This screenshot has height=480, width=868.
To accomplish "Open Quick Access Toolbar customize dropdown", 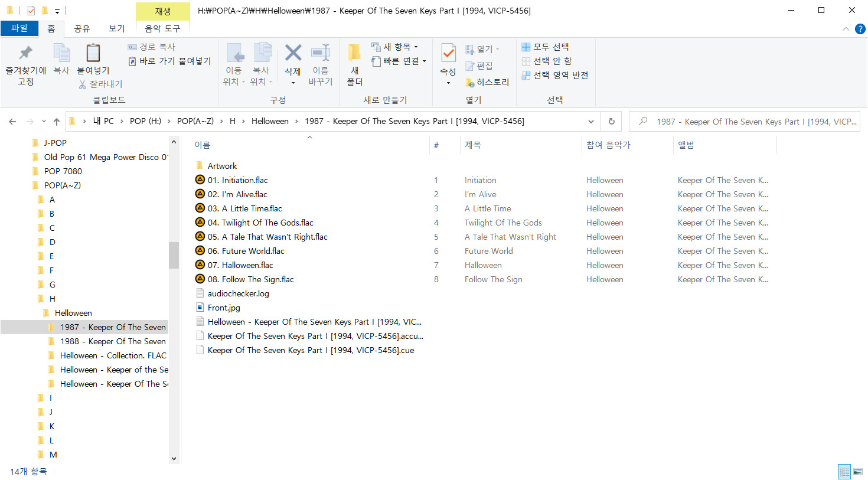I will [57, 11].
